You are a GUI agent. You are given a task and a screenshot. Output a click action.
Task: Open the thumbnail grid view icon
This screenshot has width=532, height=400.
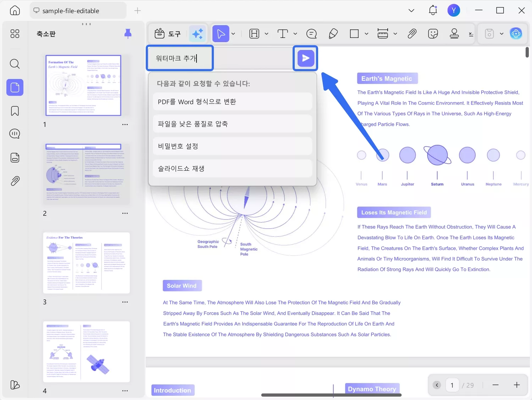point(15,34)
